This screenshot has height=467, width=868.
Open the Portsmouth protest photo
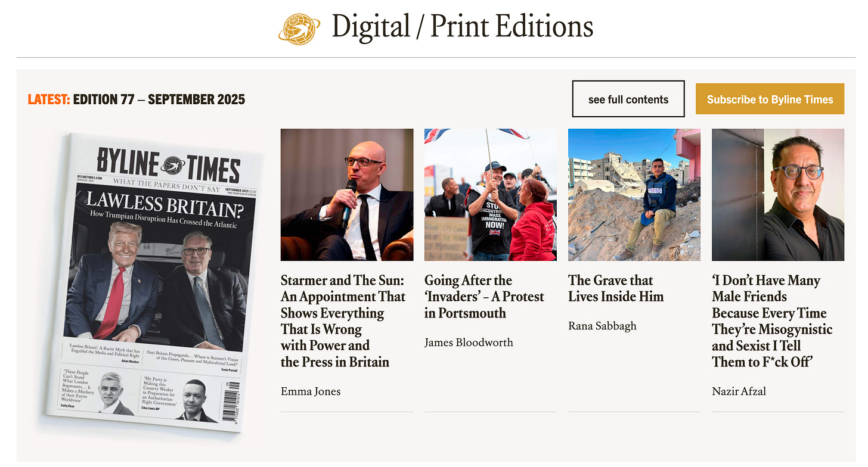(491, 195)
